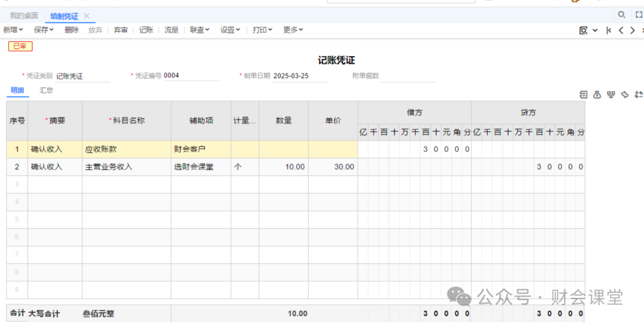Switch to the 我的桌面 tab
This screenshot has width=644, height=323.
(x=24, y=16)
